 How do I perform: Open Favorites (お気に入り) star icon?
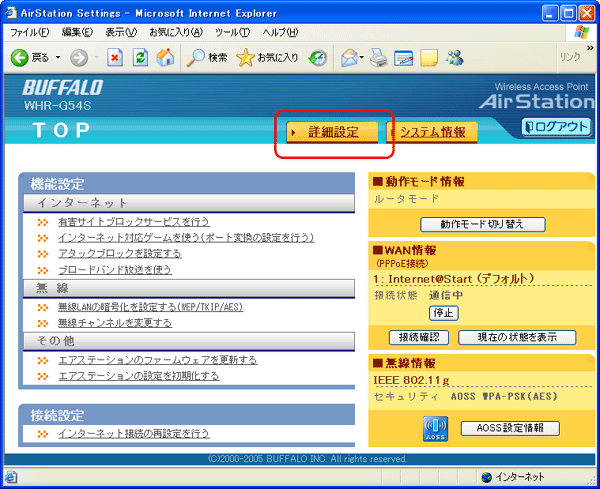[245, 58]
